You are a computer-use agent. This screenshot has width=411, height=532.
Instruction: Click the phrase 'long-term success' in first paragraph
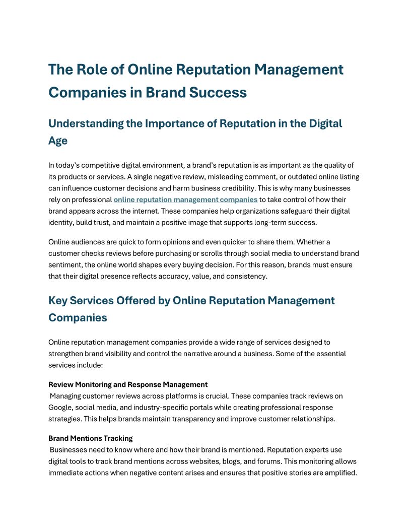pos(292,223)
